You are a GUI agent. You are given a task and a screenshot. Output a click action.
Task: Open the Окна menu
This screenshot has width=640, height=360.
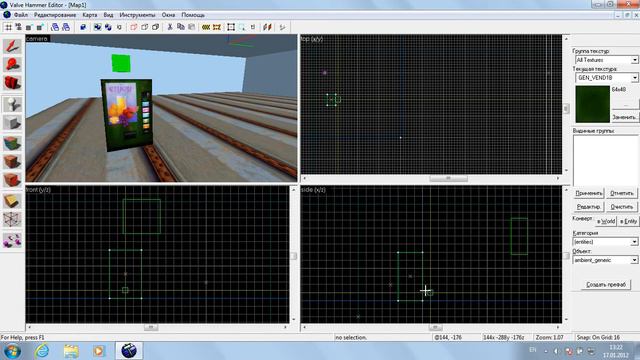pos(168,15)
